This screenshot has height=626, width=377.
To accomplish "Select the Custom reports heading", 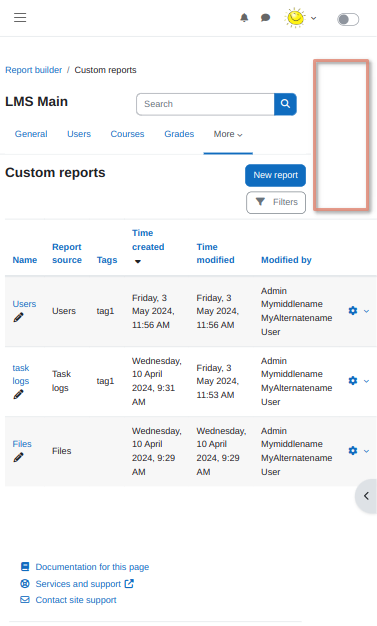I will click(55, 173).
